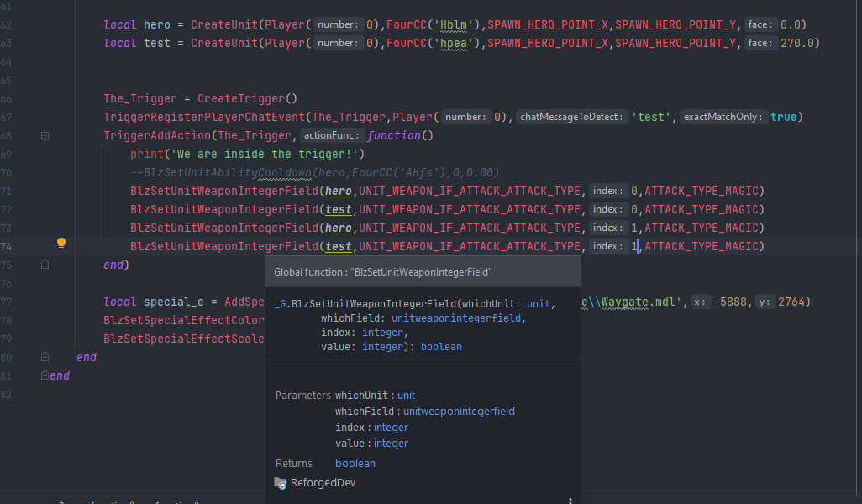
Task: Follow the boolean link under Returns
Action: [x=355, y=464]
